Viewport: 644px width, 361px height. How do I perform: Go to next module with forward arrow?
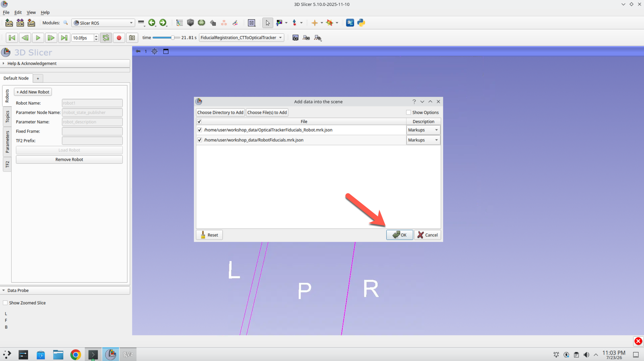click(163, 23)
